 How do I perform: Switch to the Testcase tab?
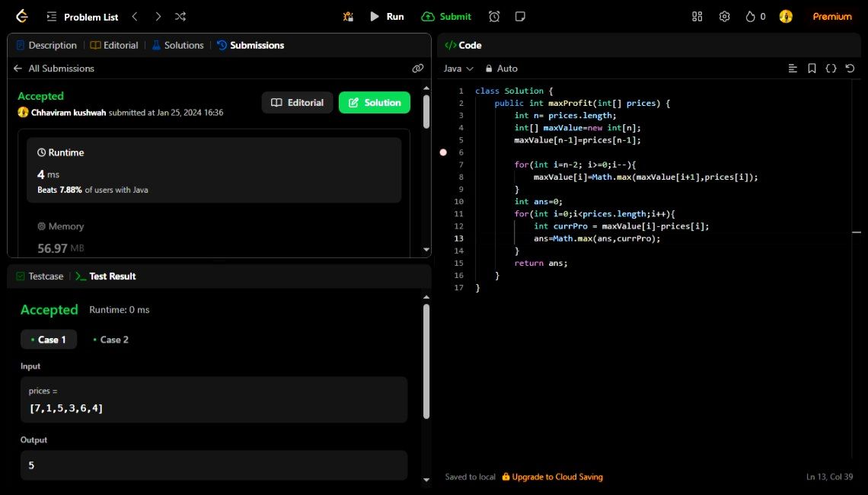[x=40, y=276]
